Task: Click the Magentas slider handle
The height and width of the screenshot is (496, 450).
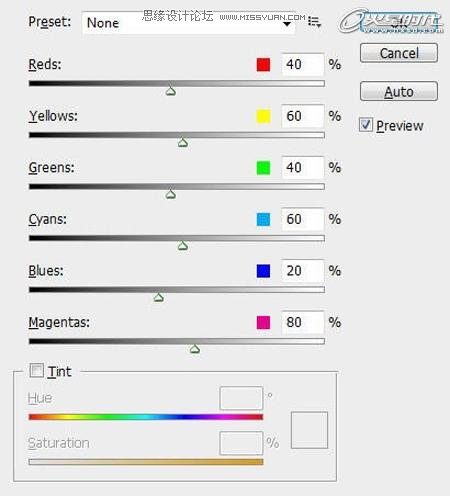Action: click(x=195, y=349)
